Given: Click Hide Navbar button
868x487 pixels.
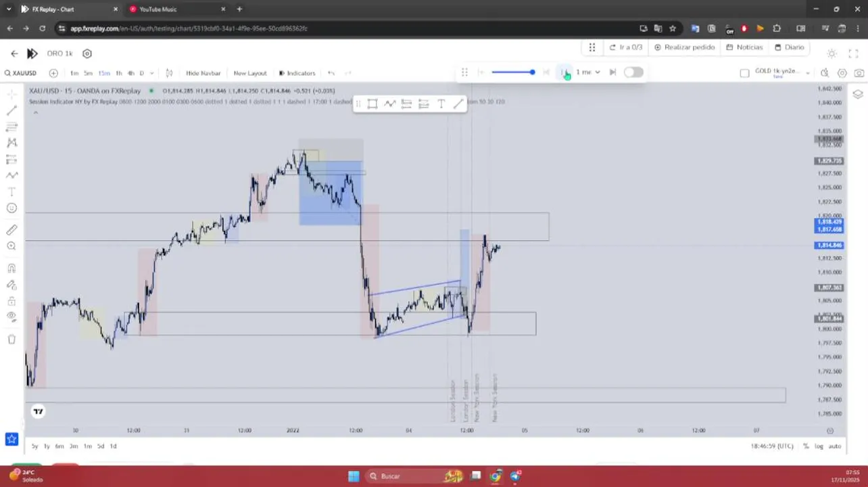Looking at the screenshot, I should (x=203, y=73).
